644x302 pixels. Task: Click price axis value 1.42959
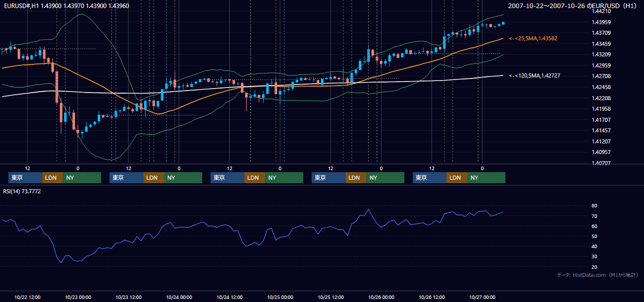point(601,65)
